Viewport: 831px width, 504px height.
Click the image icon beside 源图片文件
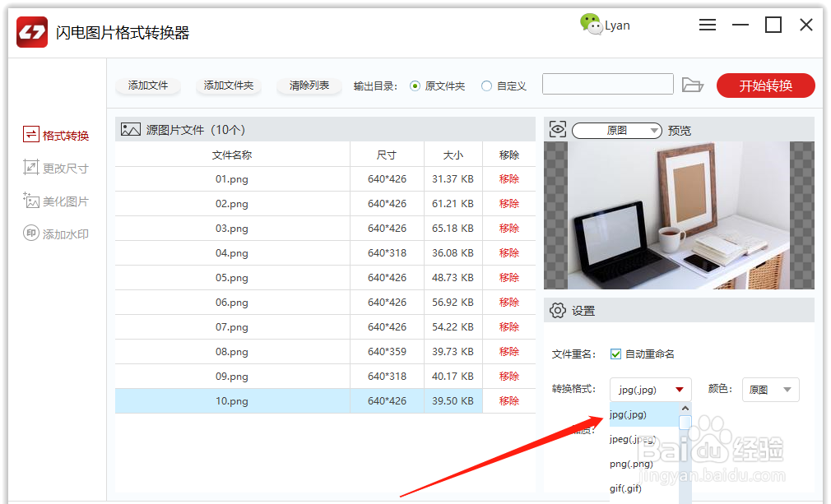(129, 129)
